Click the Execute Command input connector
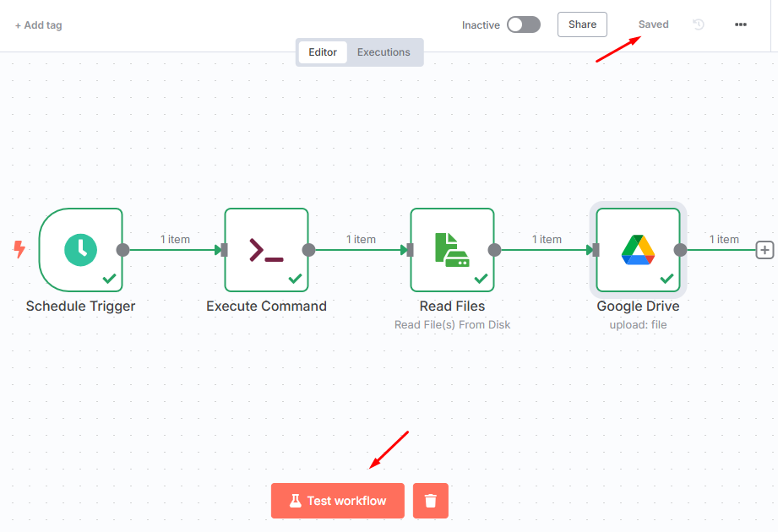 point(224,250)
